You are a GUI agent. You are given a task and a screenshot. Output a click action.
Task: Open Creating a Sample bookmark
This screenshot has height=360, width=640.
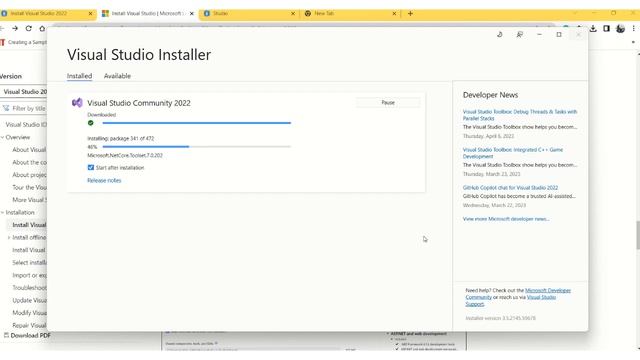pyautogui.click(x=24, y=42)
